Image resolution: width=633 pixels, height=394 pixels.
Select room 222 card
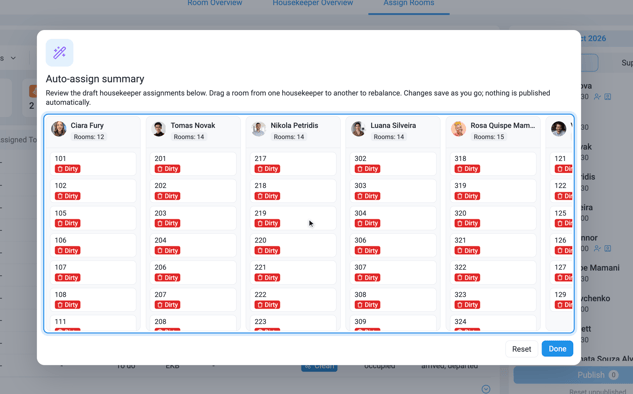293,300
